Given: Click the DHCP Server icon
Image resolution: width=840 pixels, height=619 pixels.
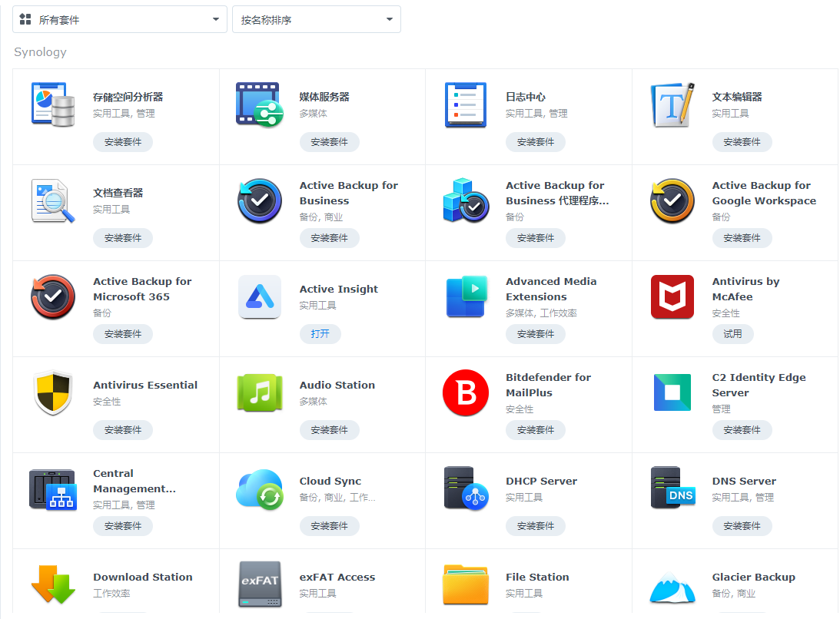Looking at the screenshot, I should click(x=466, y=489).
